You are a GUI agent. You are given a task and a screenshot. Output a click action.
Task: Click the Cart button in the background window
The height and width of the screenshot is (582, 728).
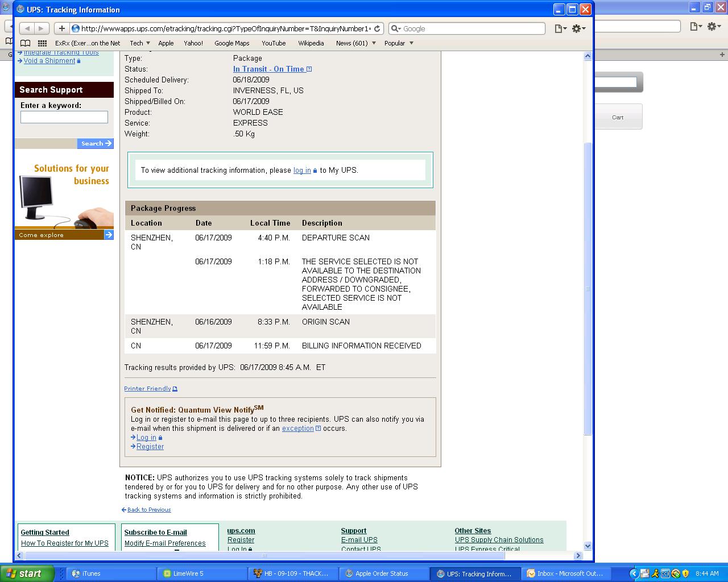click(x=618, y=117)
